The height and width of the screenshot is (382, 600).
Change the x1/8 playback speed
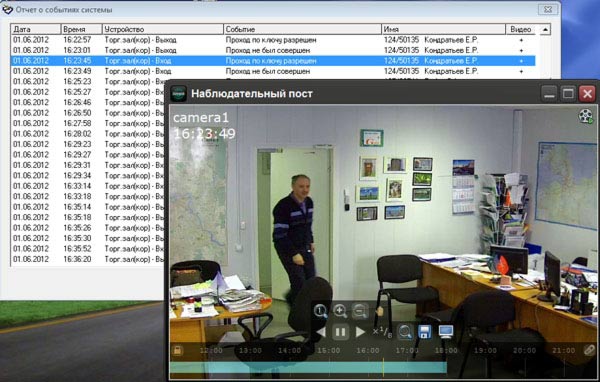pos(382,331)
